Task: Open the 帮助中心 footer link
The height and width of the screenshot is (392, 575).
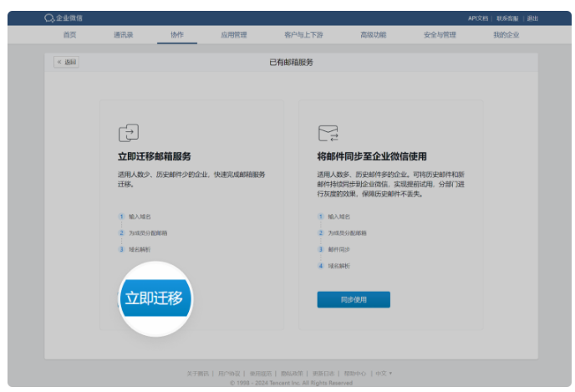Action: [354, 373]
